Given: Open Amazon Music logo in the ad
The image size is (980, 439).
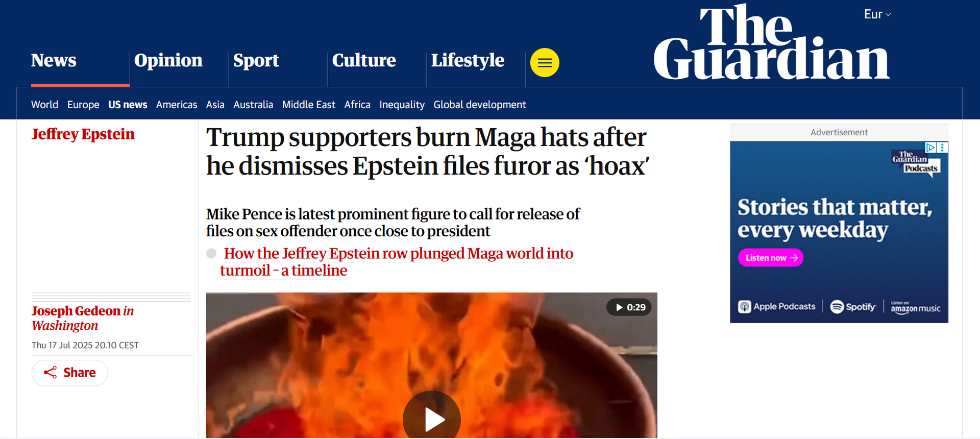Looking at the screenshot, I should (916, 307).
